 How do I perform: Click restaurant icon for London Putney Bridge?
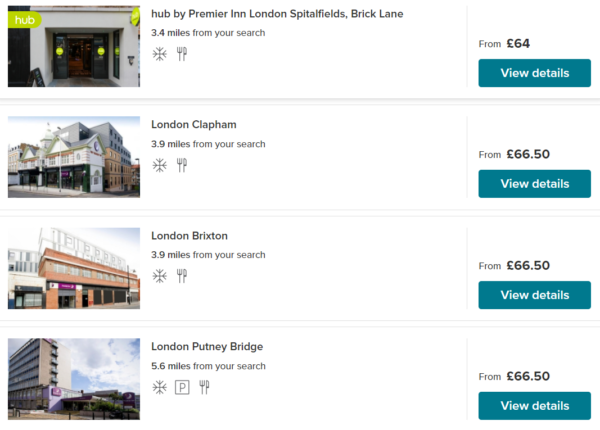(205, 387)
